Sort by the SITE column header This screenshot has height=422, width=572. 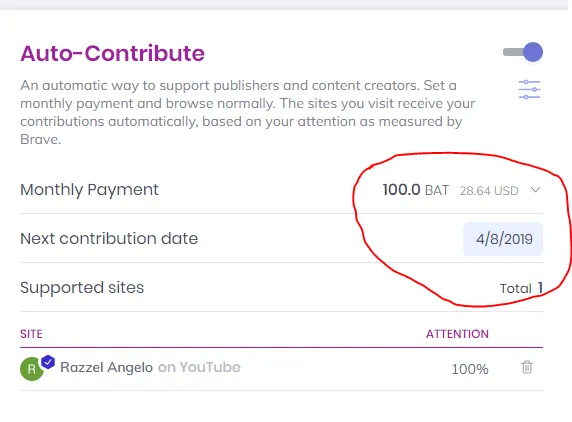[31, 334]
